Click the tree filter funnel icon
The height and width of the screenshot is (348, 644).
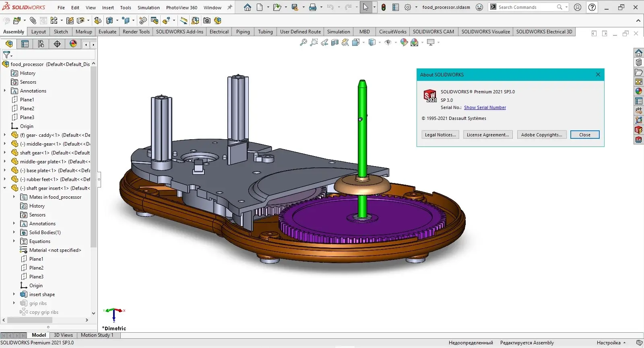point(7,54)
